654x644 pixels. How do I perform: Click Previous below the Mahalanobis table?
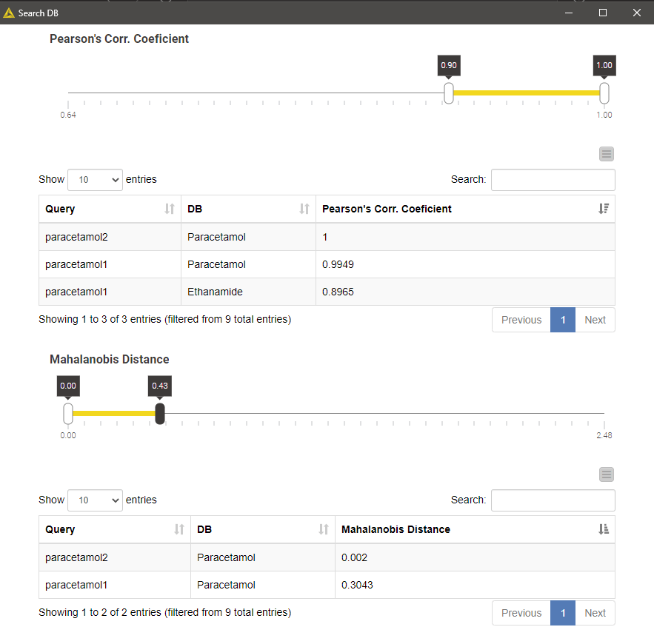[x=521, y=613]
